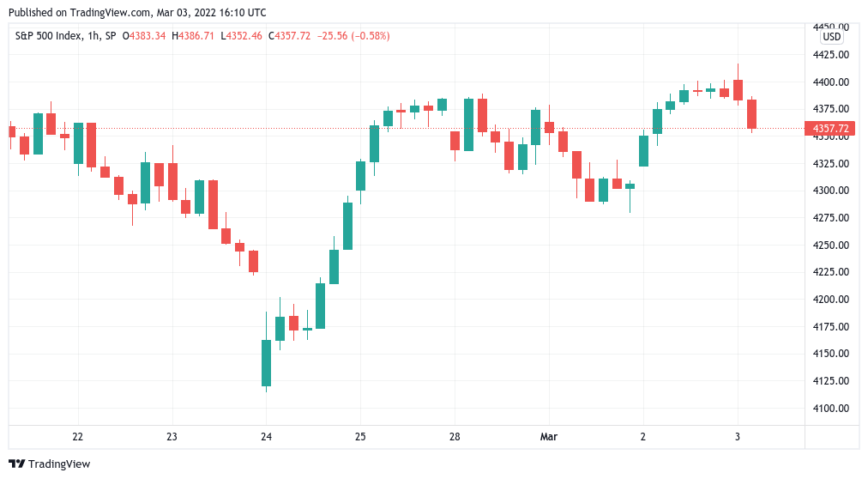The image size is (868, 479).
Task: Click the open value O4383.34
Action: 145,36
